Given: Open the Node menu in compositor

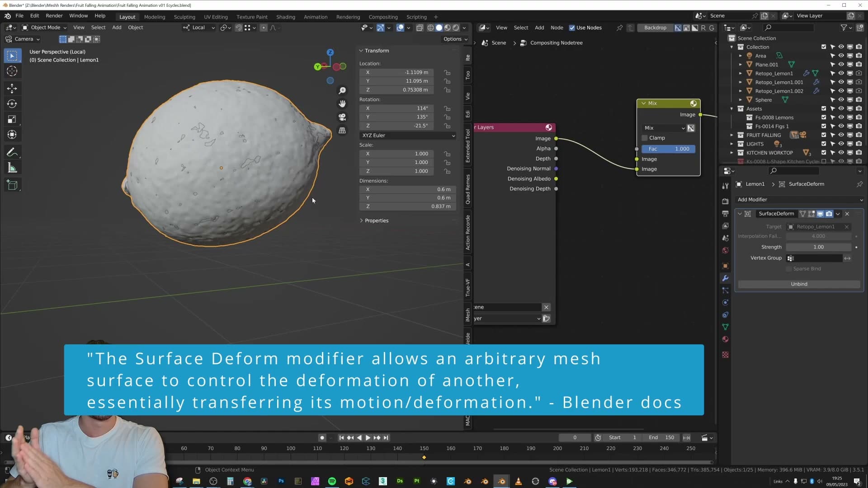Looking at the screenshot, I should [557, 28].
